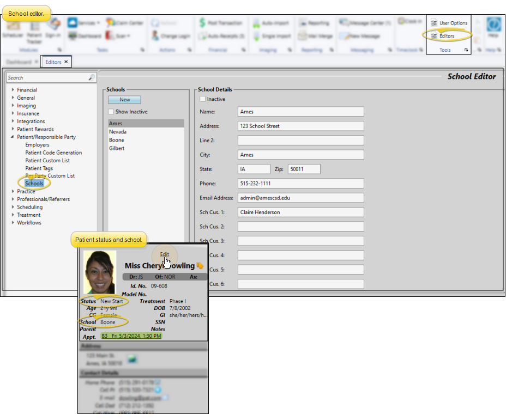Viewport: 506px width, 420px height.
Task: Switch to the Editors tab
Action: point(53,62)
